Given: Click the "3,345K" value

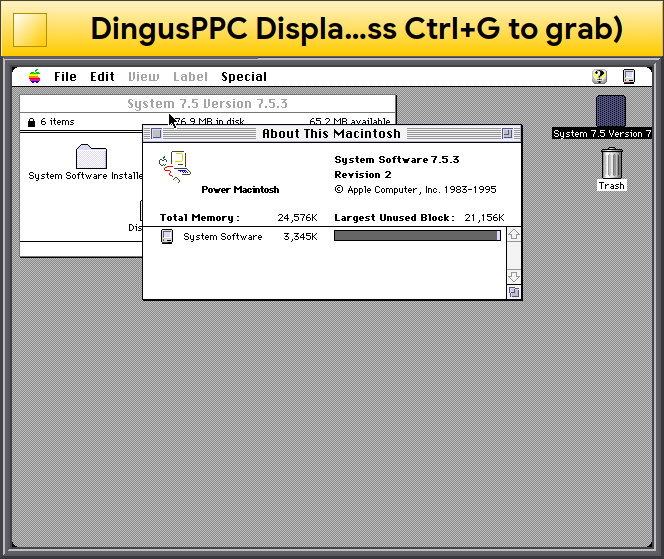Looking at the screenshot, I should (x=300, y=237).
